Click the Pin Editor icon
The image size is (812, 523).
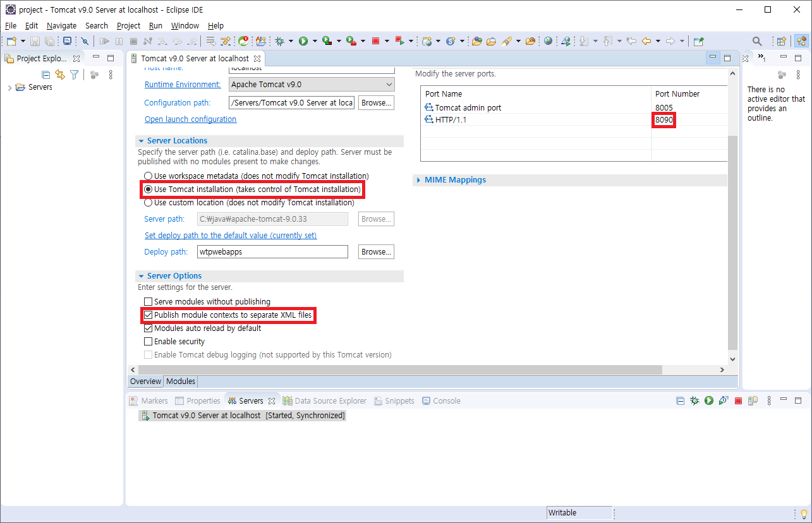(698, 41)
